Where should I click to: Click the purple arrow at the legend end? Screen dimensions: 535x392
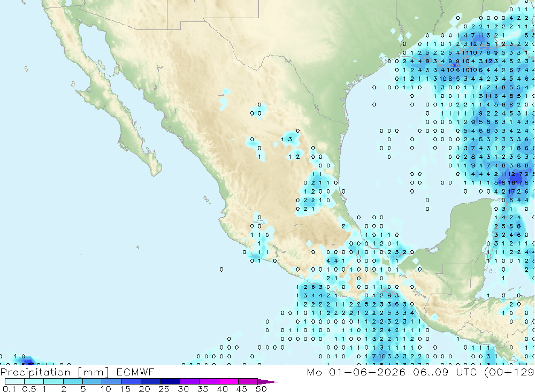pos(267,382)
